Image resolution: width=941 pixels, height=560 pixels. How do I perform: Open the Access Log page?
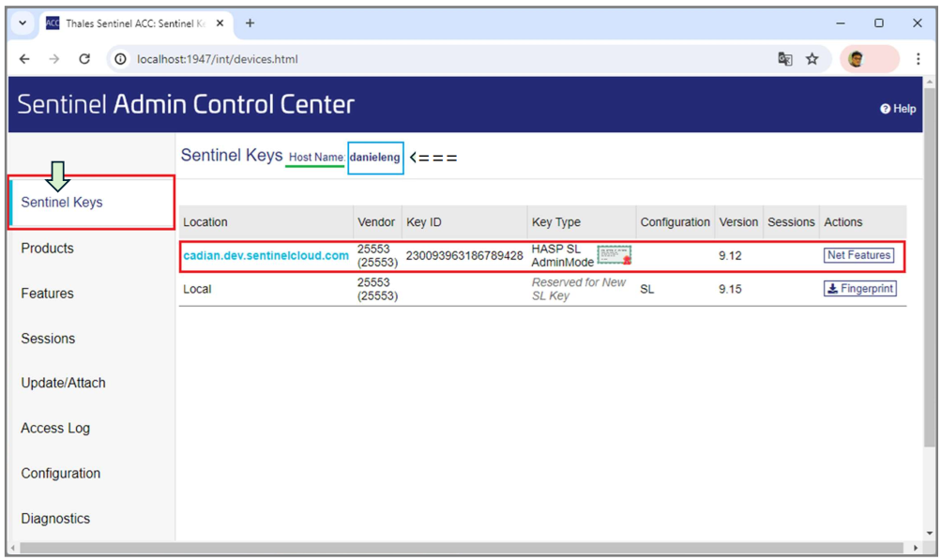coord(55,428)
